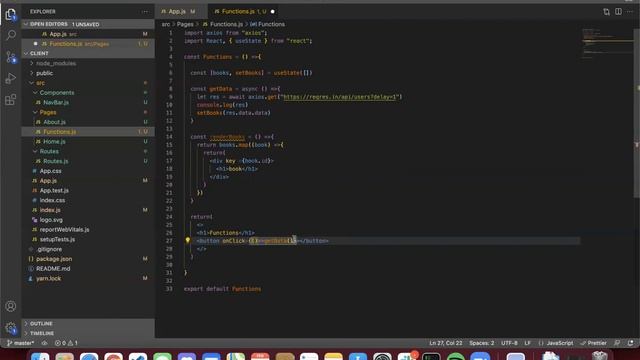Image resolution: width=640 pixels, height=360 pixels.
Task: Click the master branch indicator
Action: [20, 343]
